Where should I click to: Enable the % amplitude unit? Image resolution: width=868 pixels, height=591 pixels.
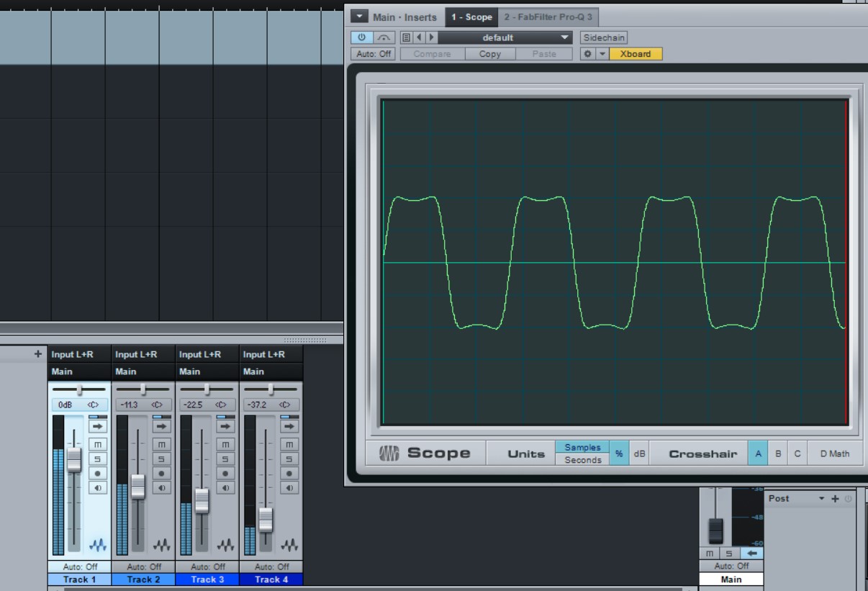click(x=619, y=454)
